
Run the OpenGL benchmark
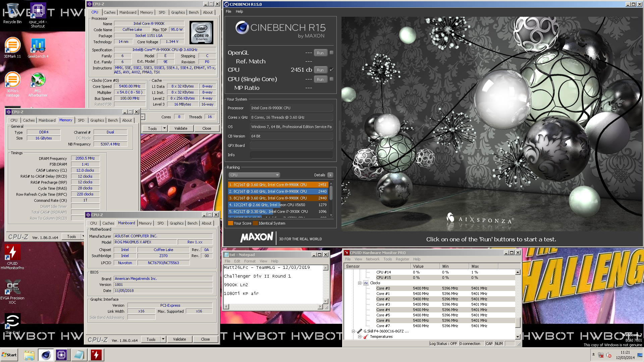(320, 53)
